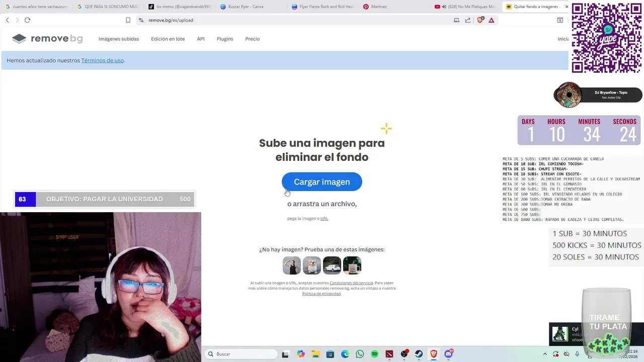Switch to the TikTok 'tio memo' tab
644x362 pixels.
pos(180,7)
